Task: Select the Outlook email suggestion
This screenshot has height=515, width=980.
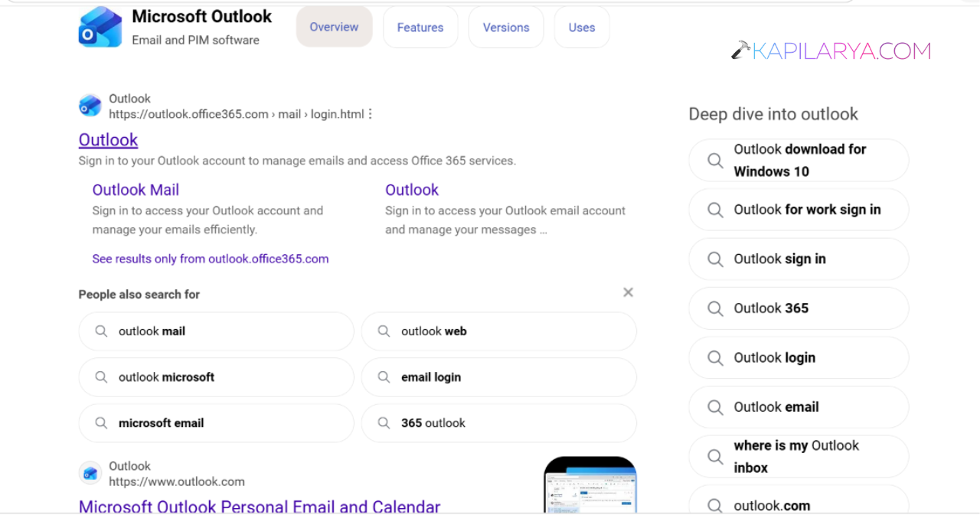Action: coord(799,407)
